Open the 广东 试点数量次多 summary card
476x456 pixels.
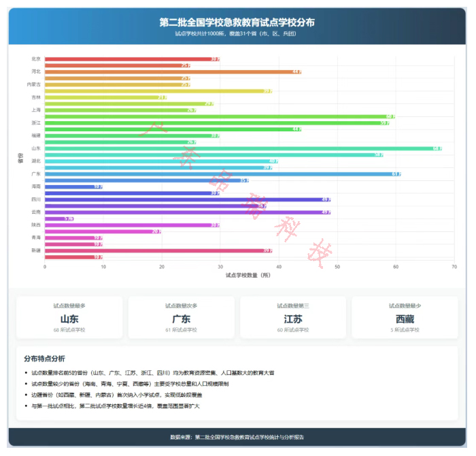[x=181, y=319]
